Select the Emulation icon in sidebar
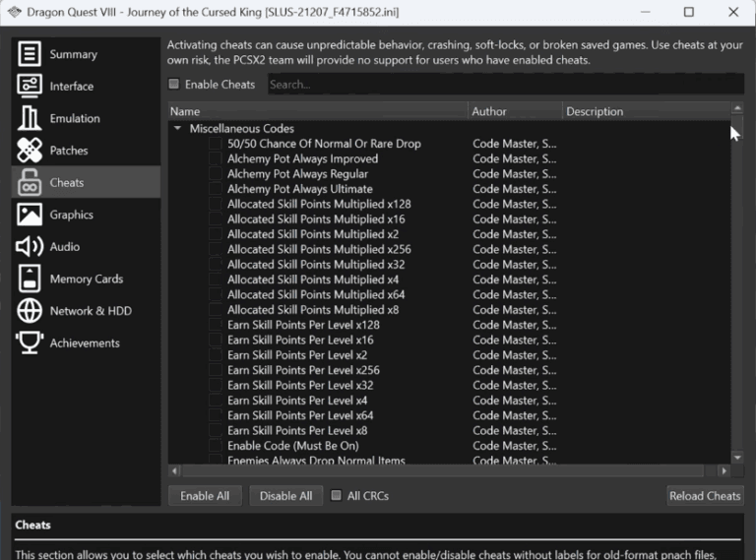The image size is (756, 560). point(30,118)
